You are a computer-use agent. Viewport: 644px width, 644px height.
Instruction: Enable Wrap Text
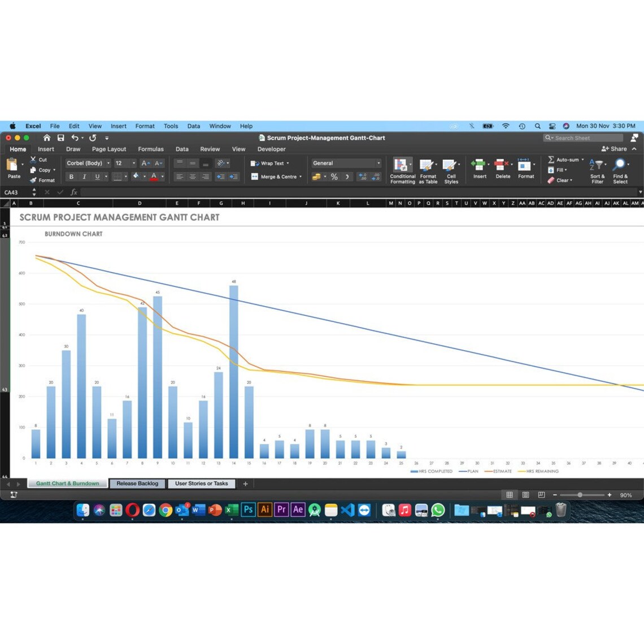point(270,163)
